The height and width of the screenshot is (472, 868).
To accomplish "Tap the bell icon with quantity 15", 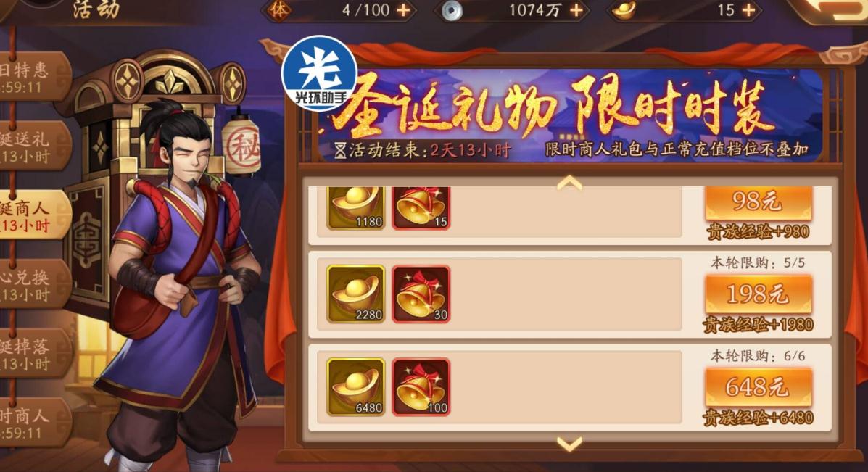I will 421,208.
